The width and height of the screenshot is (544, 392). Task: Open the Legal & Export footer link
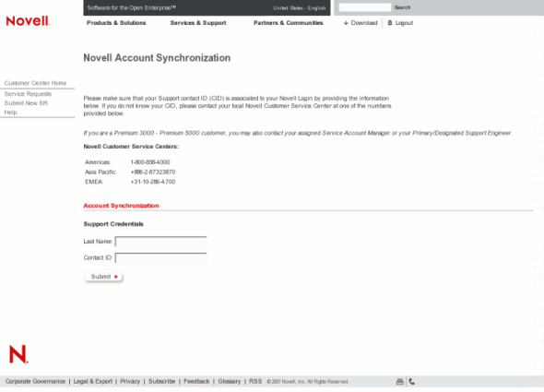[92, 381]
